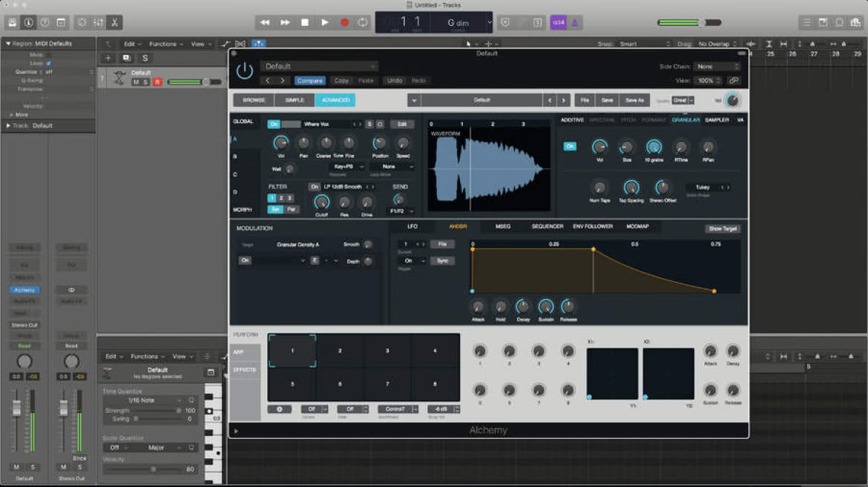This screenshot has width=868, height=487.
Task: Start playback with the Play button
Action: tap(325, 23)
